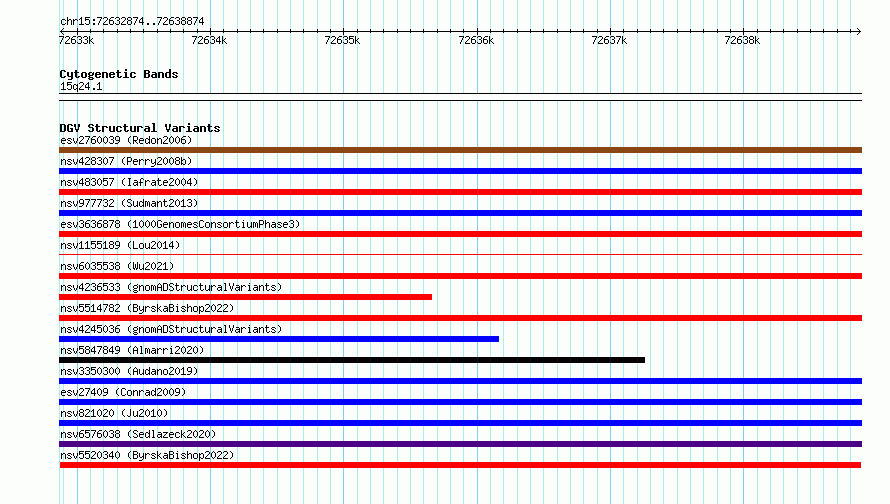
Task: Select the brown esv2760039 variant bar
Action: coord(460,150)
